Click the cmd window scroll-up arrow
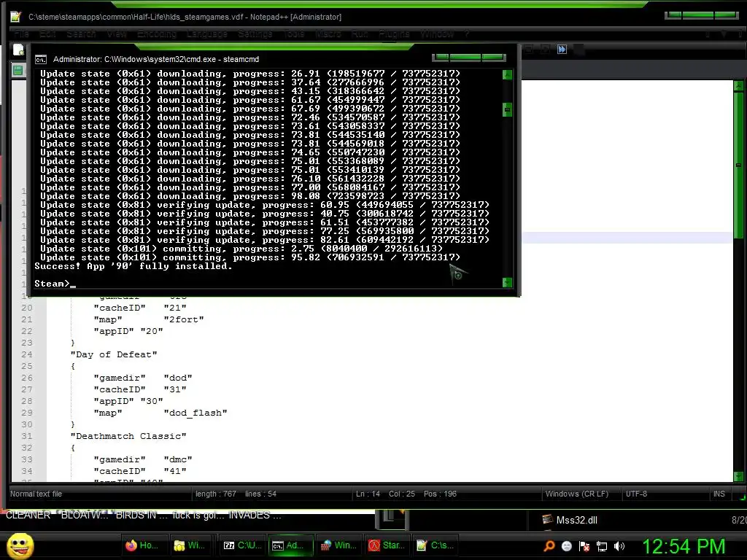 click(x=508, y=75)
